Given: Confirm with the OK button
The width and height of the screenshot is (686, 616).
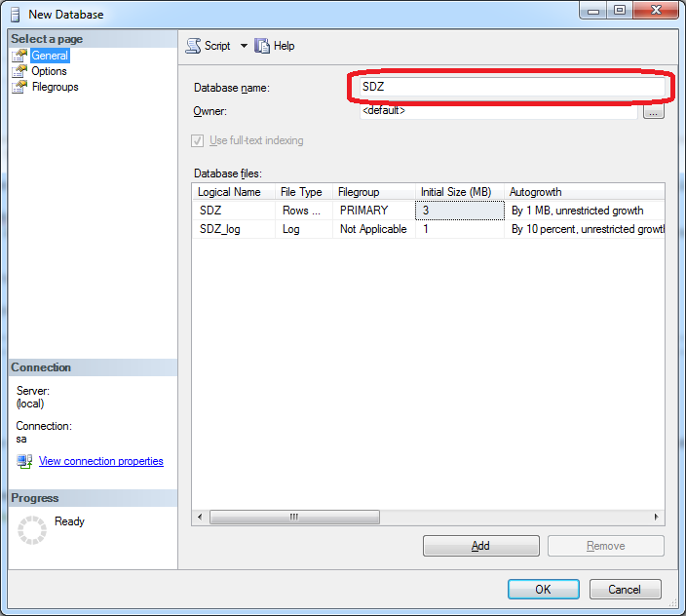Looking at the screenshot, I should pyautogui.click(x=544, y=590).
